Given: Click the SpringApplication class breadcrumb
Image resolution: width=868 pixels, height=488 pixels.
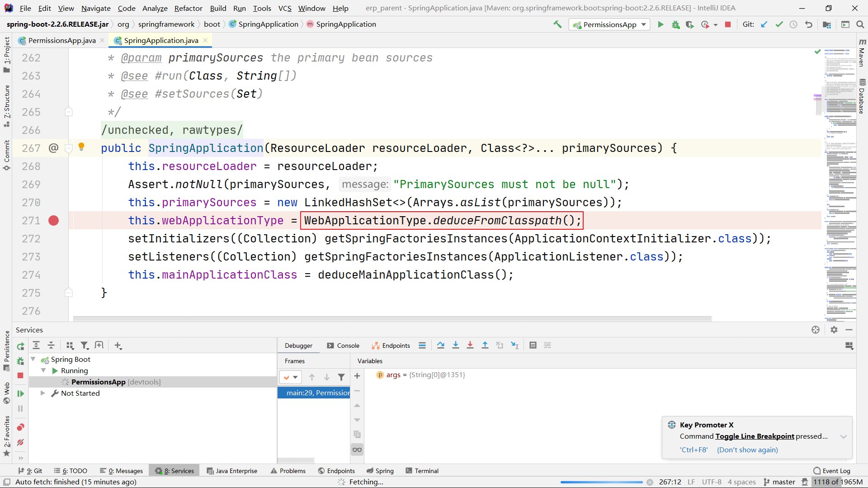Looking at the screenshot, I should (264, 24).
